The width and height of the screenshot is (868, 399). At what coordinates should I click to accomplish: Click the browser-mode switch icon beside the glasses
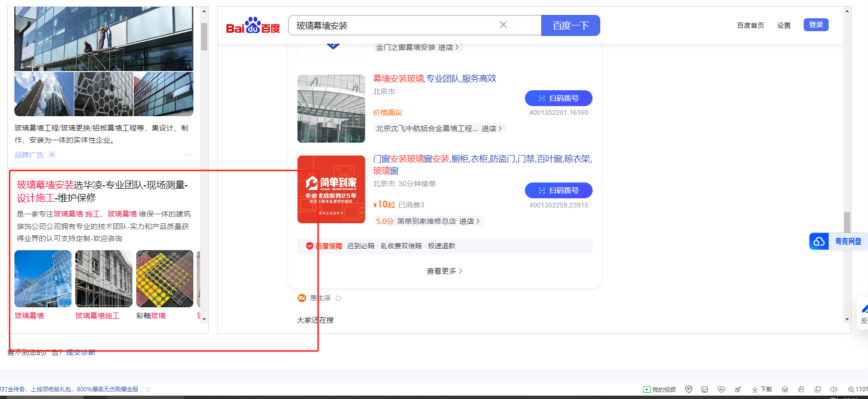pos(801,389)
